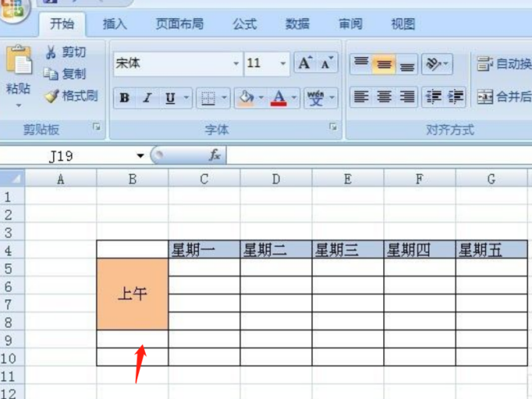The height and width of the screenshot is (399, 532).
Task: Open the font name dropdown arrow
Action: (236, 64)
